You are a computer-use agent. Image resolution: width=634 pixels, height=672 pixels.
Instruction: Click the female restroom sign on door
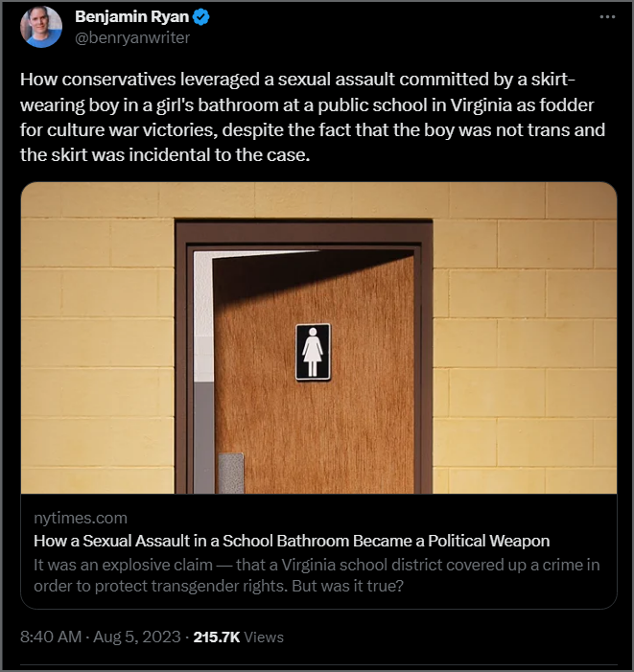pos(313,352)
